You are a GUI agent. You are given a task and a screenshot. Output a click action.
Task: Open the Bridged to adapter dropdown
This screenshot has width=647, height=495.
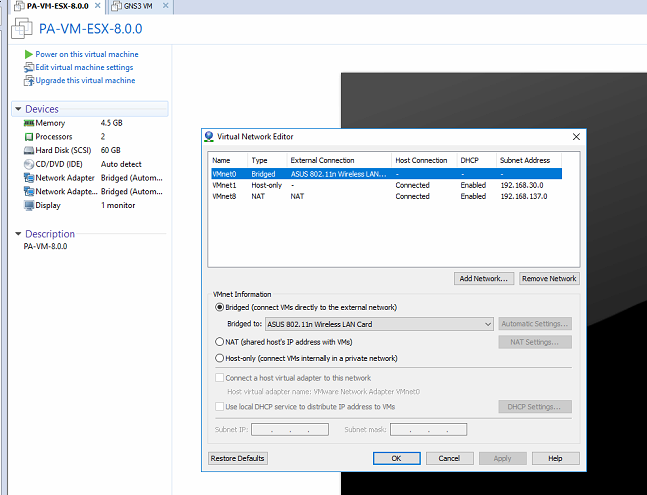pos(487,324)
